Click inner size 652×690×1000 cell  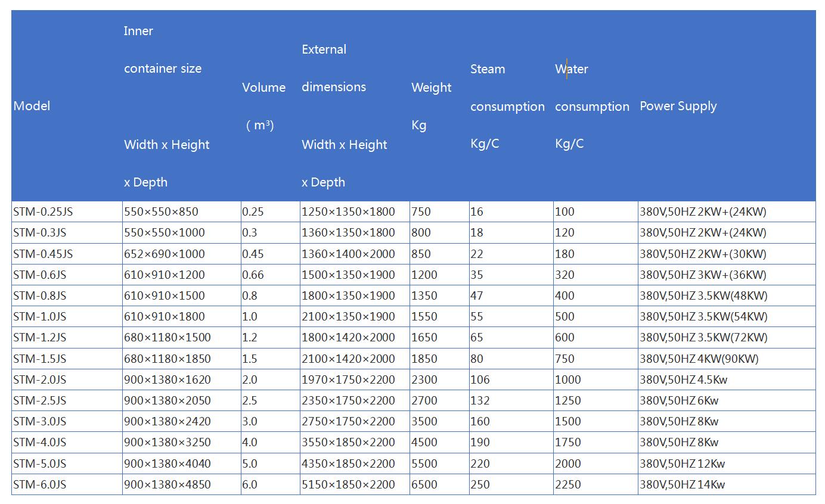coord(164,254)
